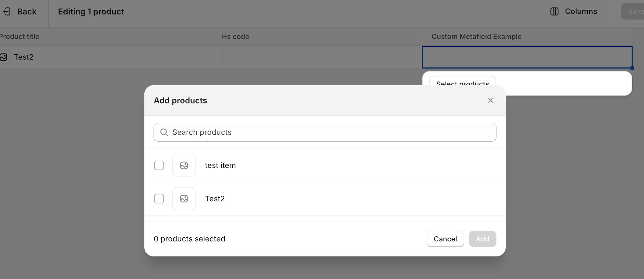Close the Add products dialog

[490, 100]
